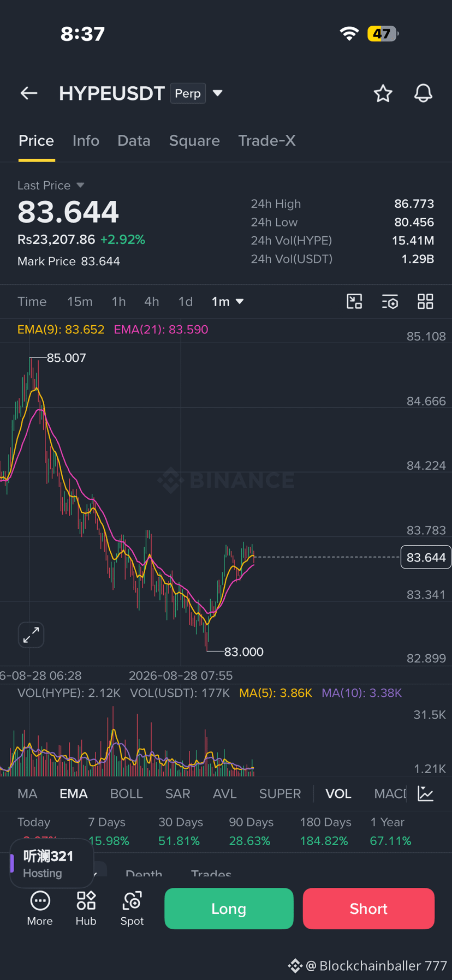The height and width of the screenshot is (980, 452).
Task: Switch to the Info tab
Action: point(86,141)
